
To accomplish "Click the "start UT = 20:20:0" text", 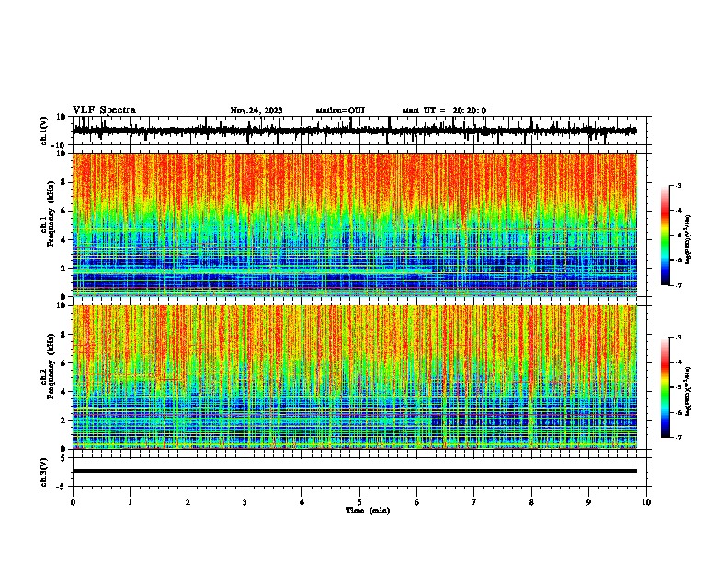I will coord(444,110).
